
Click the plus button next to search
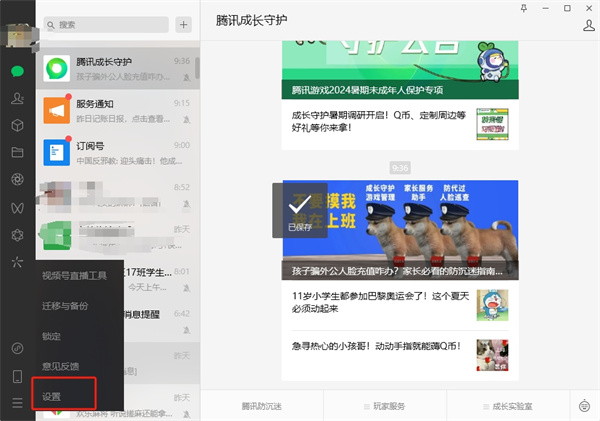(184, 25)
